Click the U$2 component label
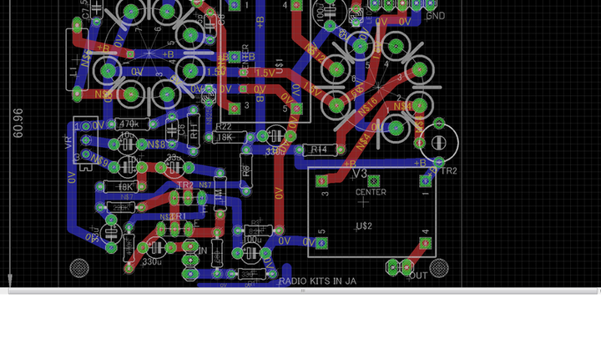 (x=363, y=226)
